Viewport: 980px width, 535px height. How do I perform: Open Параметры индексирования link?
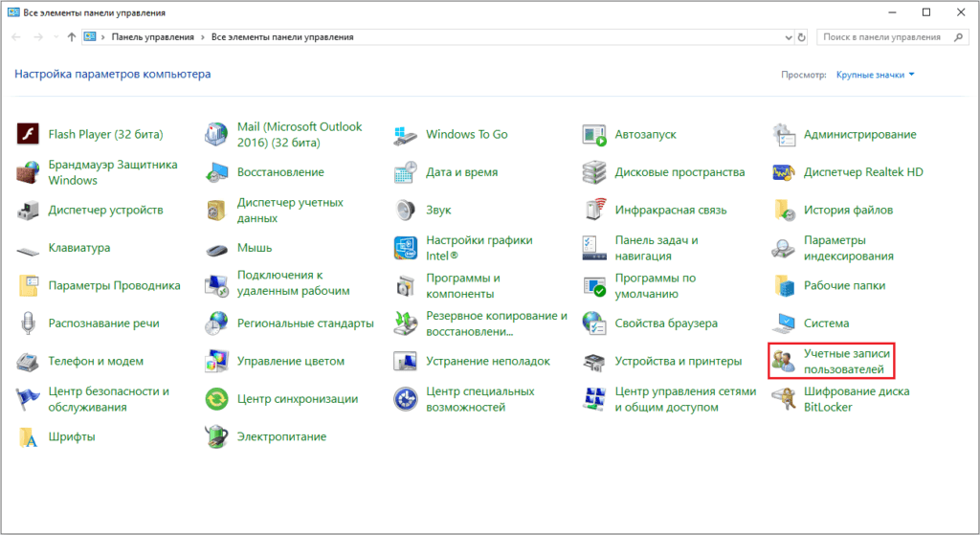click(848, 248)
